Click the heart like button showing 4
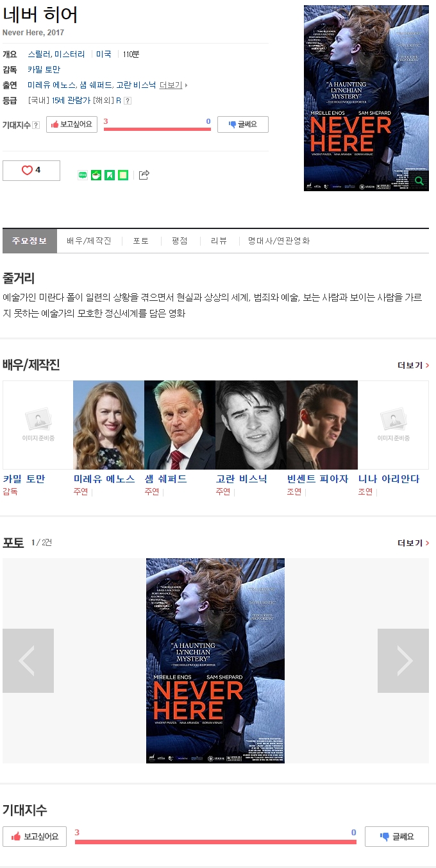Viewport: 436px width, 868px height. [31, 171]
